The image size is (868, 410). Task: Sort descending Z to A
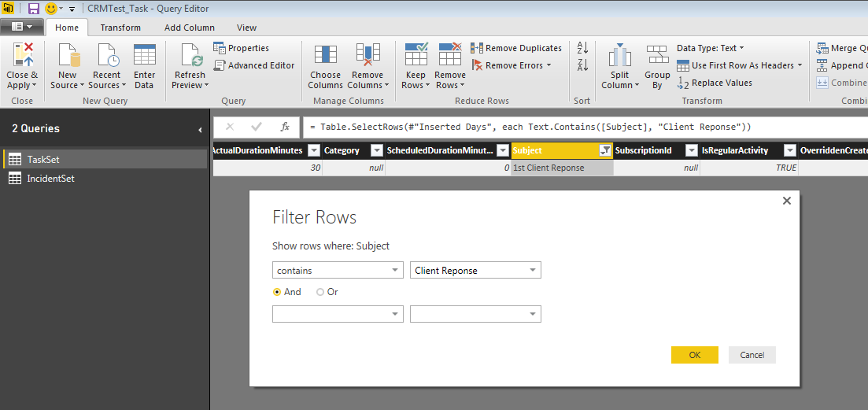[582, 65]
